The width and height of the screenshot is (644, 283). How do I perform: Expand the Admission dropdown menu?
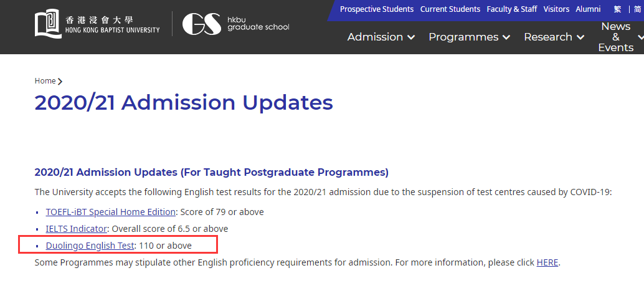point(381,37)
